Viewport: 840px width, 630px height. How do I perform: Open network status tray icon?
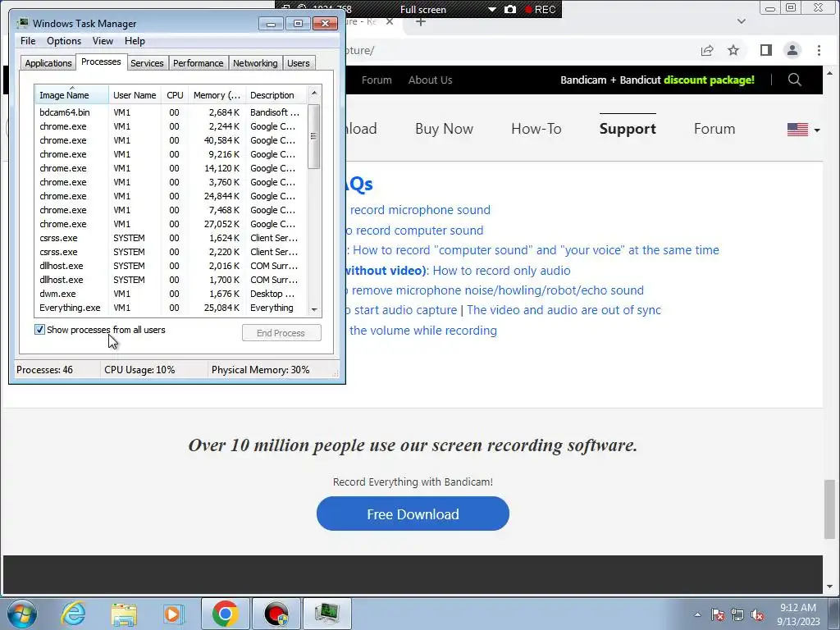[x=737, y=614]
